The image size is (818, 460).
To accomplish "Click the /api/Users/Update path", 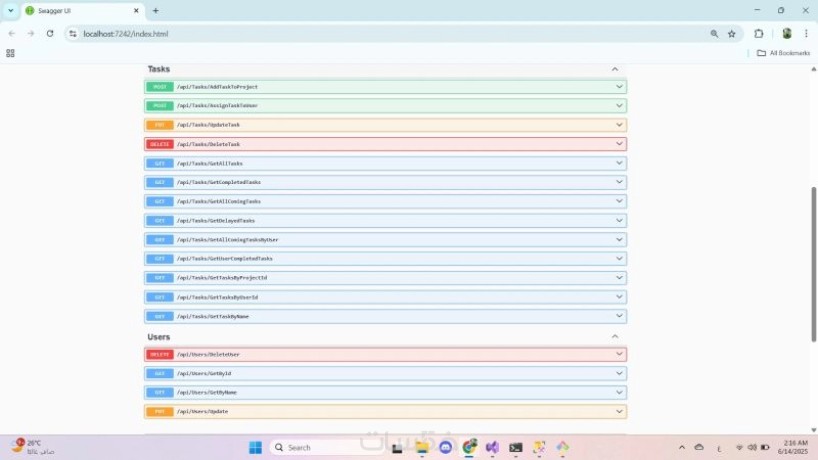I will click(202, 411).
